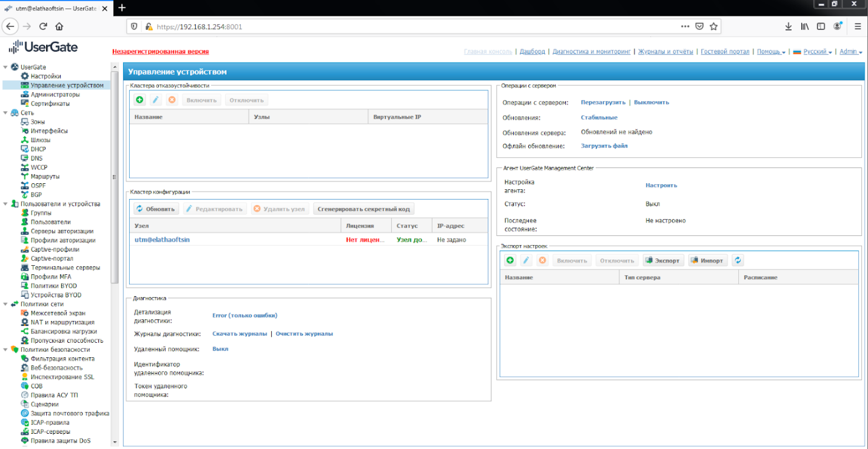Open the Firefox downloads icon
The image size is (868, 449).
pyautogui.click(x=789, y=27)
